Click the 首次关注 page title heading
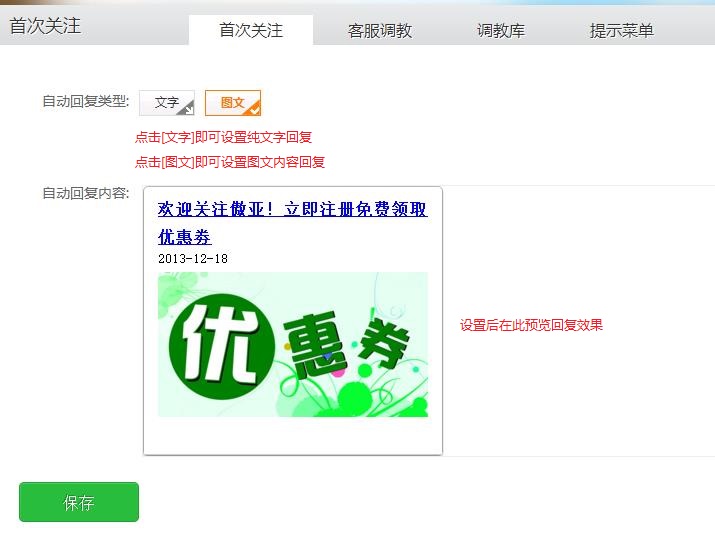 point(45,26)
